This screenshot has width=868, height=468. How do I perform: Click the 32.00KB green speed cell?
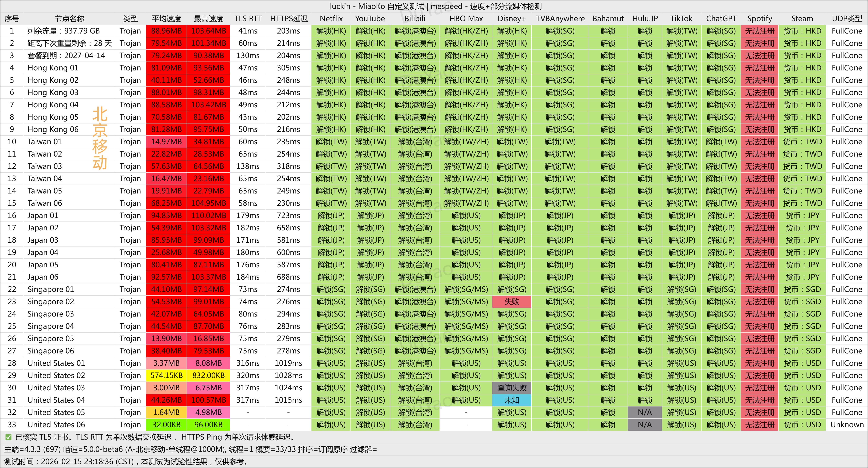coord(166,425)
